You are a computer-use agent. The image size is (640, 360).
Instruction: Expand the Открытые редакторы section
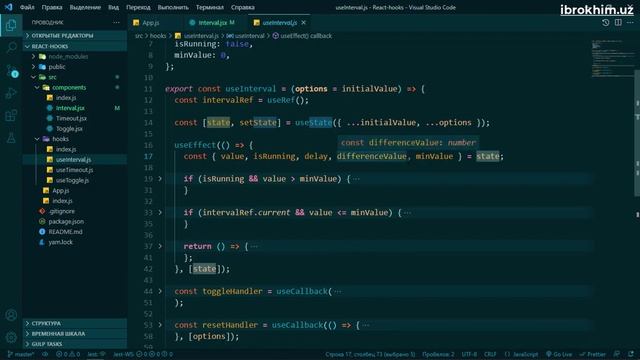pyautogui.click(x=75, y=36)
